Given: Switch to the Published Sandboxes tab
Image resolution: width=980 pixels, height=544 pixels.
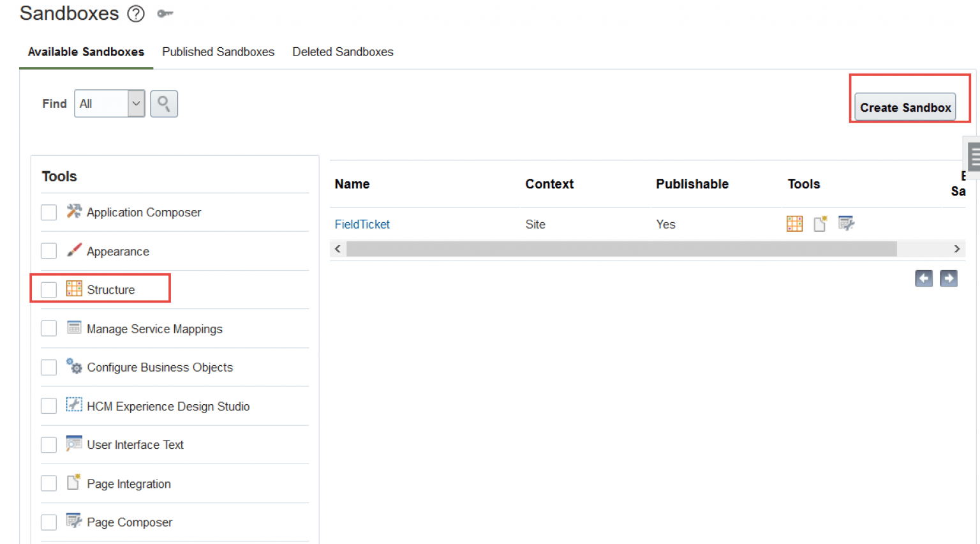Looking at the screenshot, I should 218,52.
